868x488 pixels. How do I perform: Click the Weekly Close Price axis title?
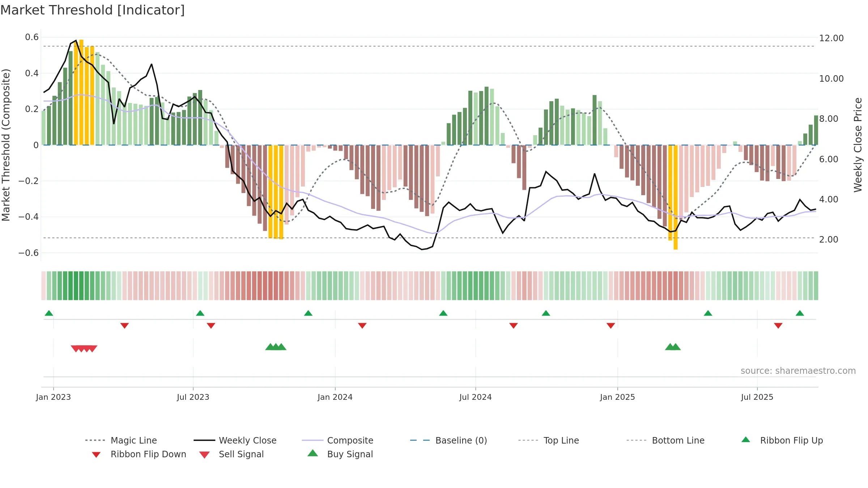click(x=858, y=145)
